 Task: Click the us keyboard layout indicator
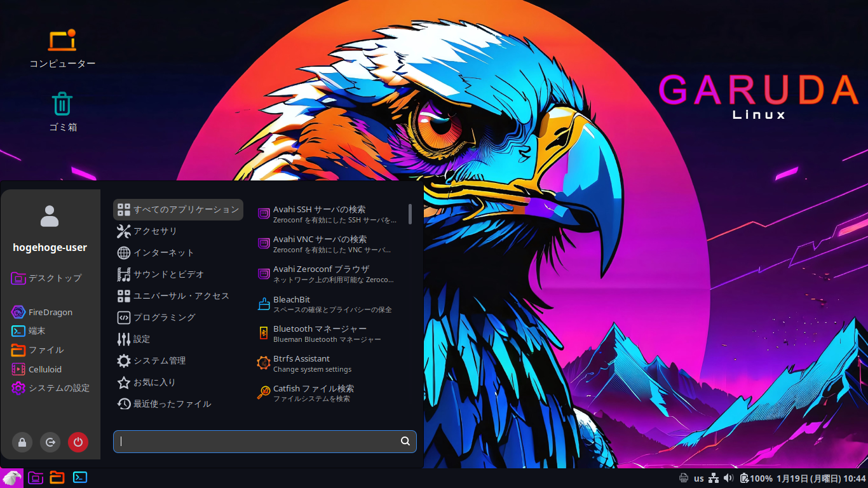pyautogui.click(x=698, y=478)
